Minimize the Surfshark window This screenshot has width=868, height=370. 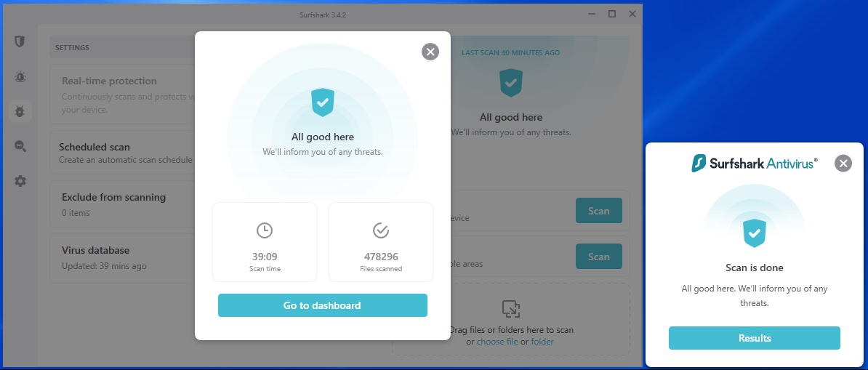(591, 14)
